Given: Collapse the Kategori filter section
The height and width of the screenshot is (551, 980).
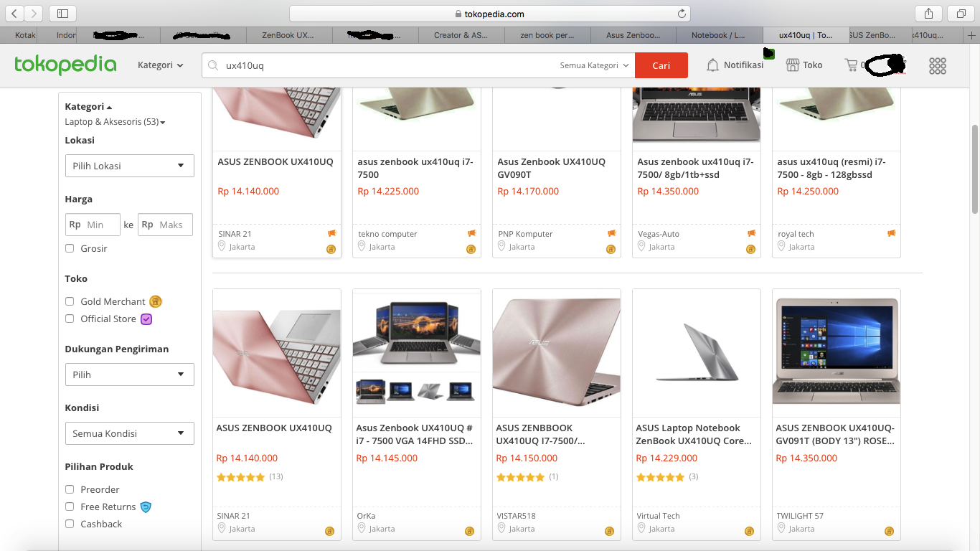Looking at the screenshot, I should click(88, 106).
